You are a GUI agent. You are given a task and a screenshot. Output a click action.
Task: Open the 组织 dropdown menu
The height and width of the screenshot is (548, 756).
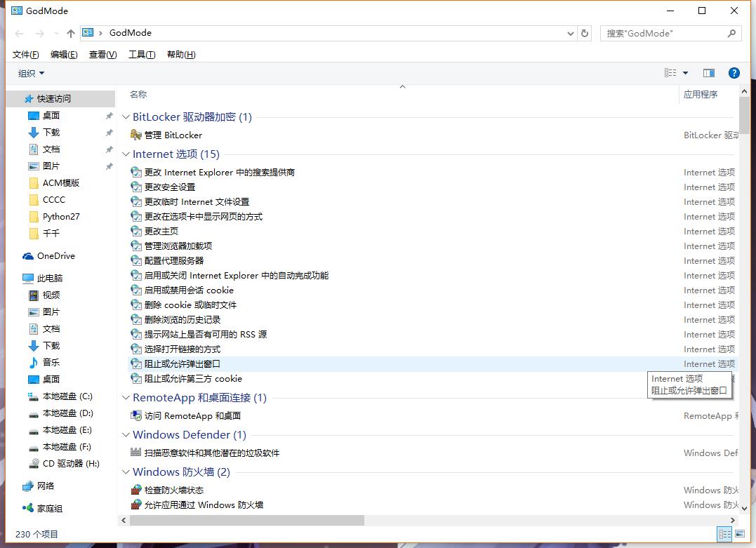pyautogui.click(x=32, y=73)
